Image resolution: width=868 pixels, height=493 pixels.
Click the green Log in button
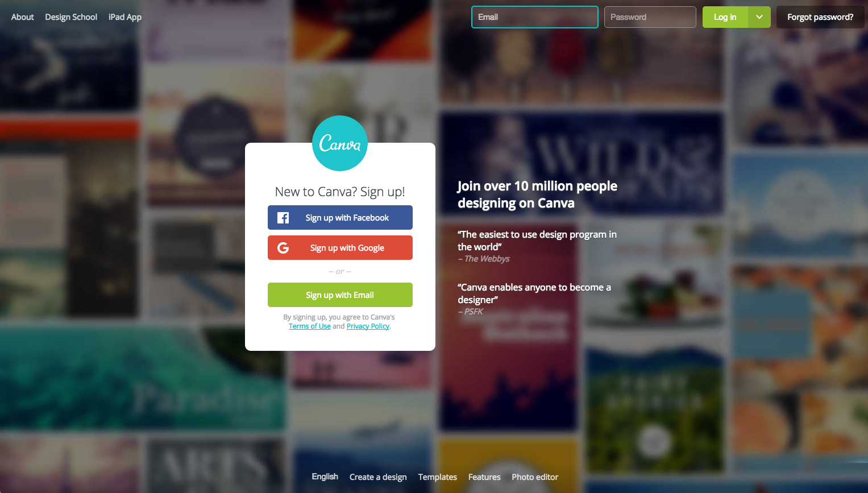[x=725, y=17]
